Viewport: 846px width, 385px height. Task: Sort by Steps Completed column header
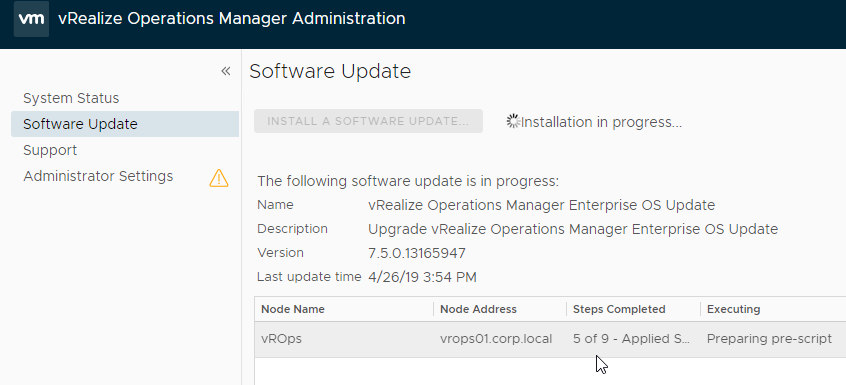coord(619,309)
